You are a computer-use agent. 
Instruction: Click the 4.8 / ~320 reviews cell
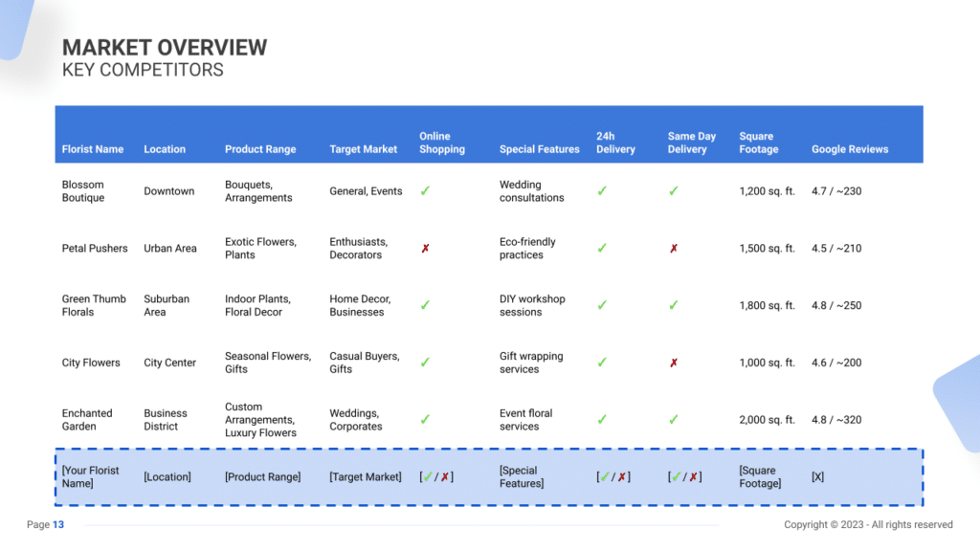tap(836, 420)
